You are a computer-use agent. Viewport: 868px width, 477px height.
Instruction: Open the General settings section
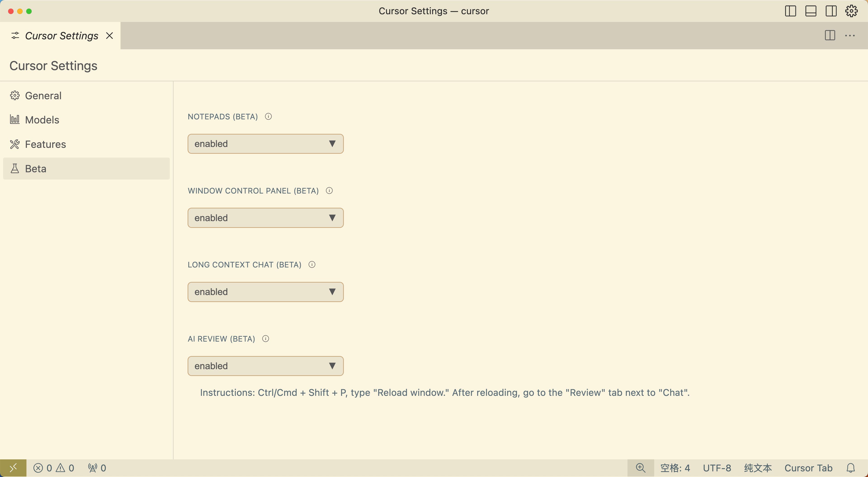coord(86,96)
